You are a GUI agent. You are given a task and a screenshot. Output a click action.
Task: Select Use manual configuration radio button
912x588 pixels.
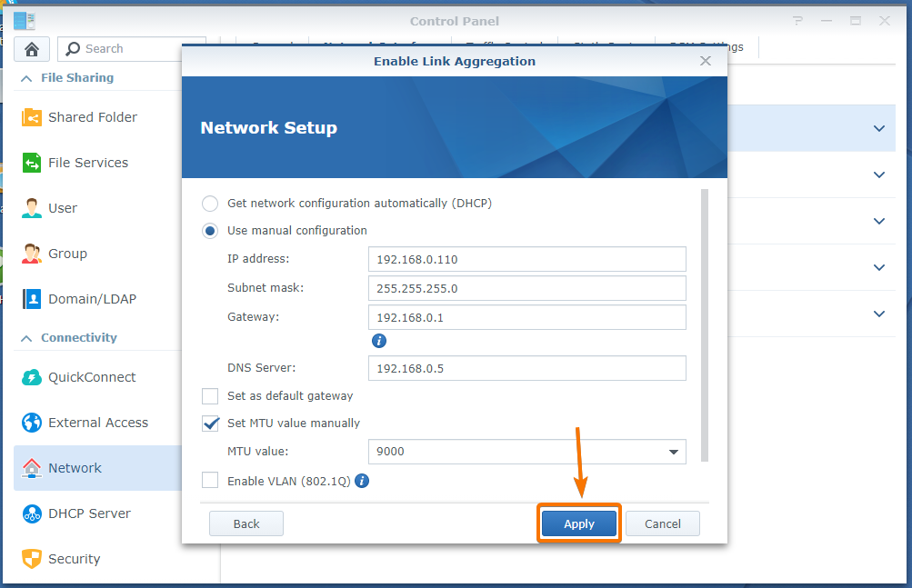pyautogui.click(x=210, y=231)
